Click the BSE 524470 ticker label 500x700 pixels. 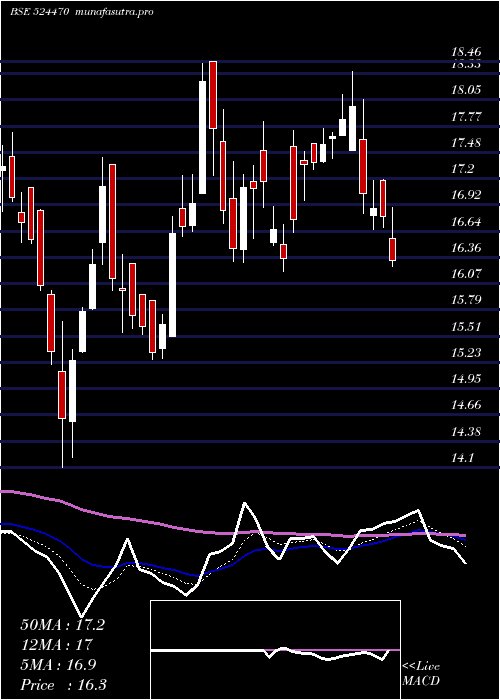(40, 12)
